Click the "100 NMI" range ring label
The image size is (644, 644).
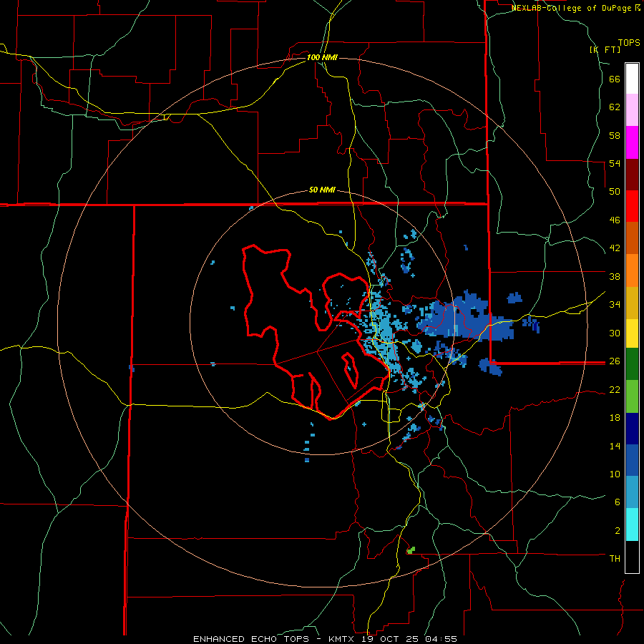tap(322, 57)
